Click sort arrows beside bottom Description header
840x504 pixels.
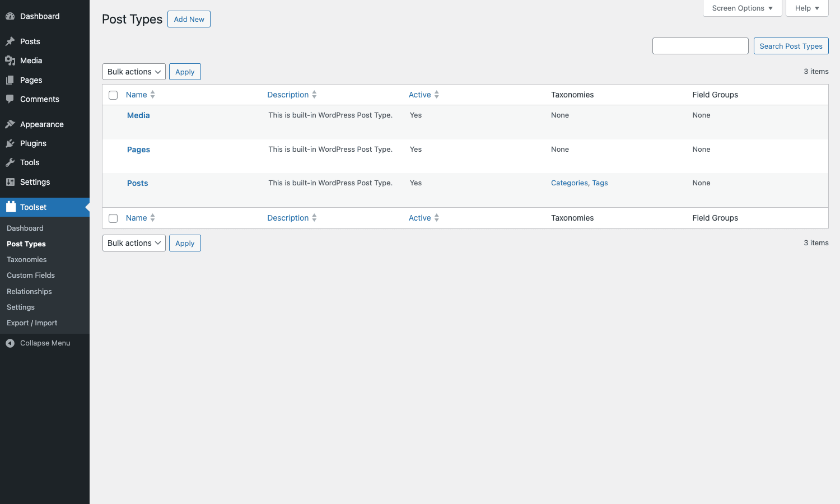(x=314, y=218)
